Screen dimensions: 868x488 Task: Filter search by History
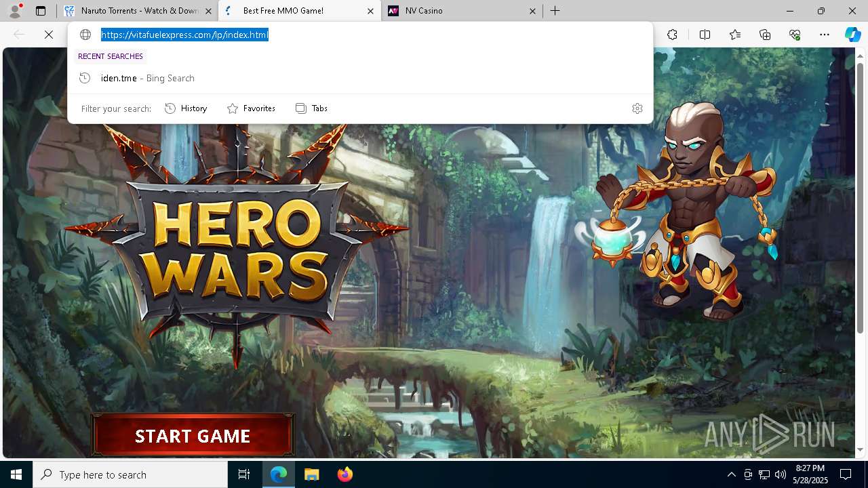pos(186,108)
